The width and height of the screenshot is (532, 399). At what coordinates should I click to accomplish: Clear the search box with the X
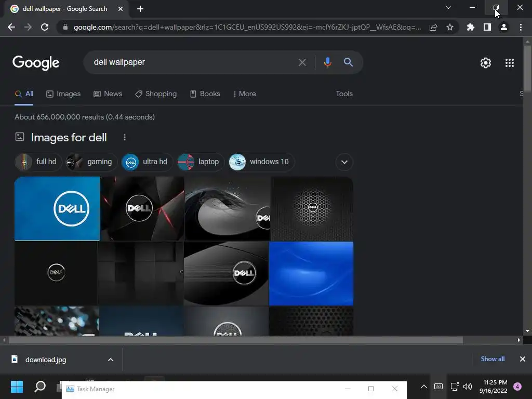click(x=302, y=62)
